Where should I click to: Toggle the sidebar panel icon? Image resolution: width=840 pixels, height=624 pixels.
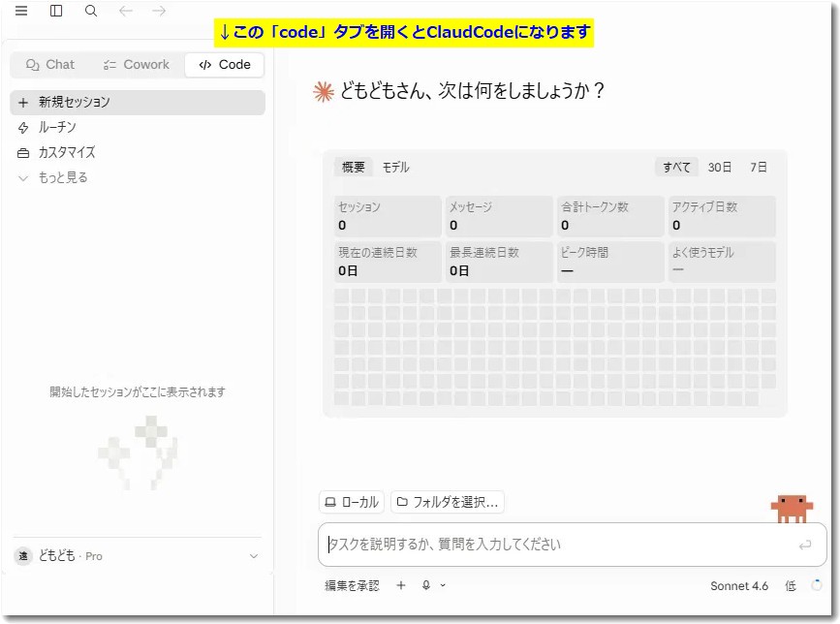(x=56, y=11)
